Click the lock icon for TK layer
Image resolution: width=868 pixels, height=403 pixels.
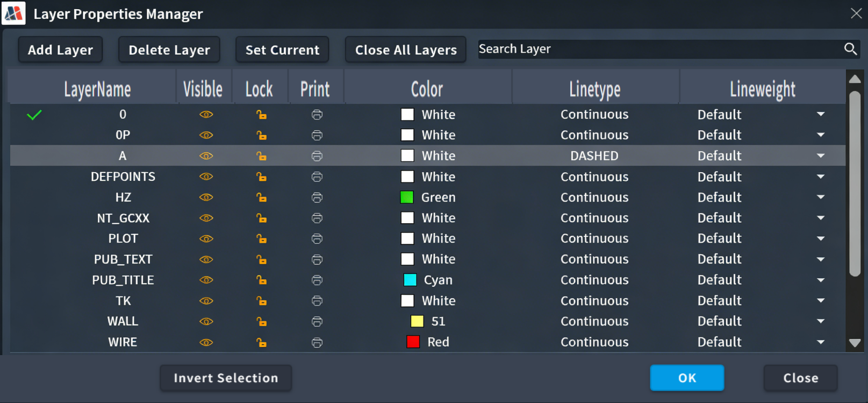(261, 301)
